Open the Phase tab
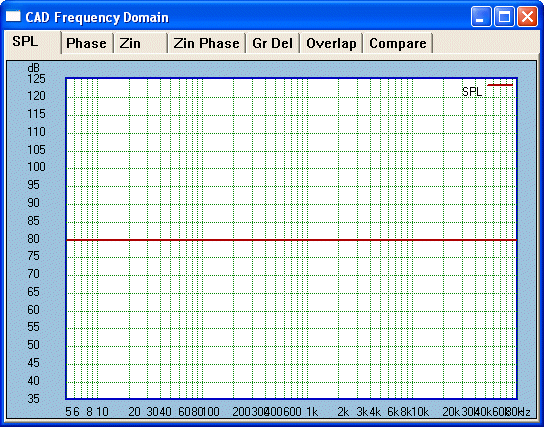Viewport: 544px width, 427px height. 87,43
